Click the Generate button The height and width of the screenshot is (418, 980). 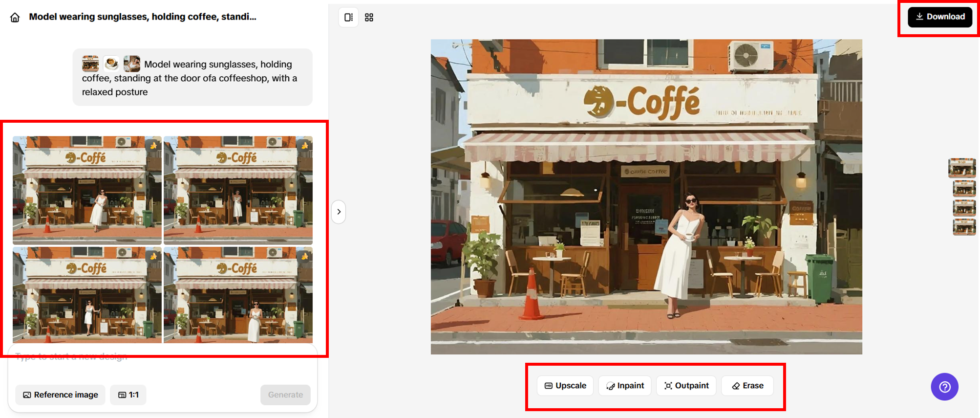point(285,395)
